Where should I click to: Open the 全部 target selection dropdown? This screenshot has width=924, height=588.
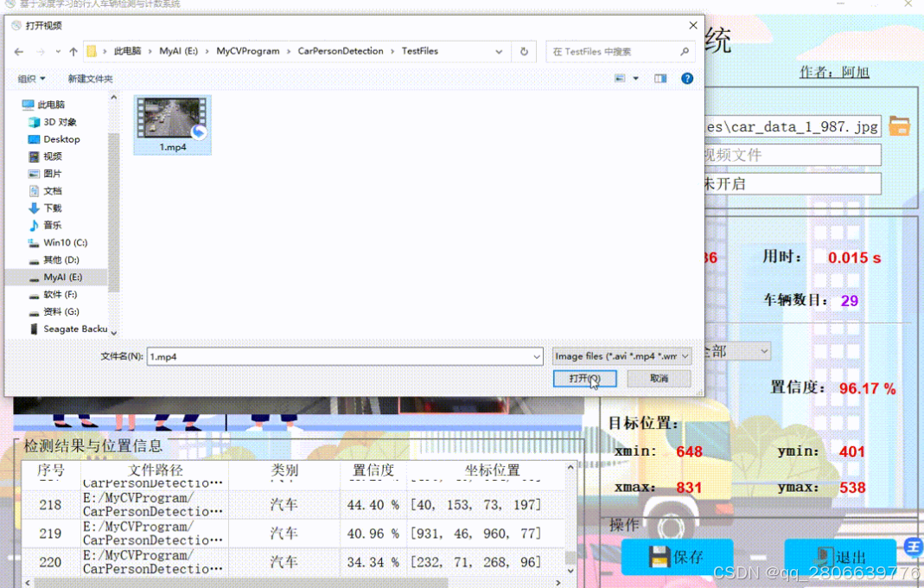click(x=737, y=351)
